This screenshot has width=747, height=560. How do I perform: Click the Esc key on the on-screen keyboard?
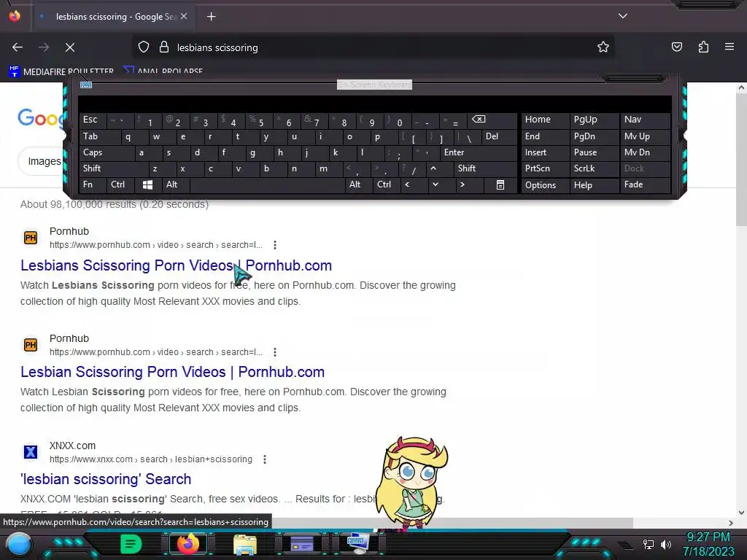coord(93,120)
